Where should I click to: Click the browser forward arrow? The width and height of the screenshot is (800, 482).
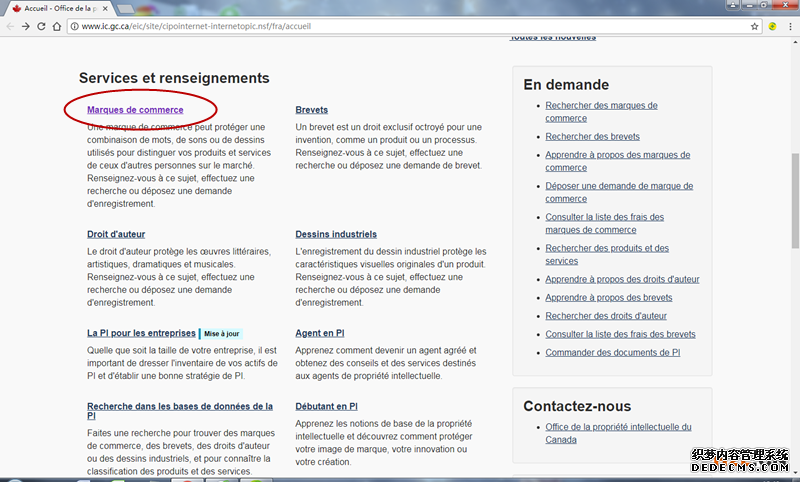point(25,26)
